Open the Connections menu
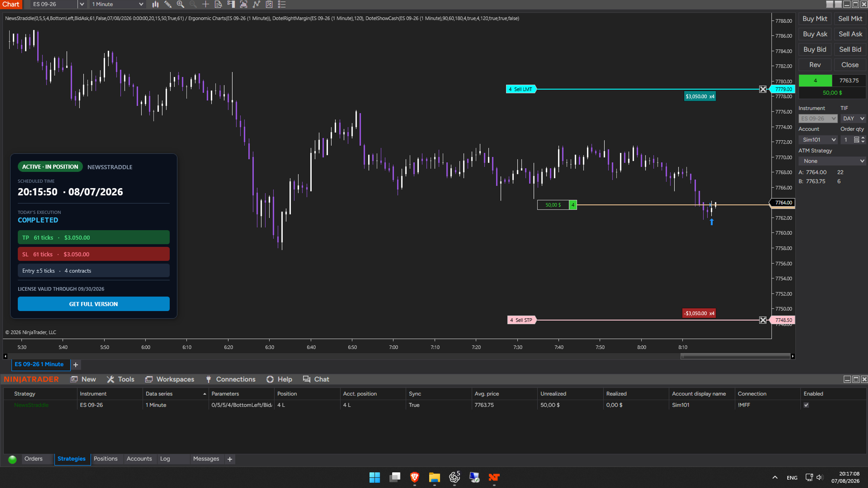This screenshot has width=868, height=488. (230, 379)
